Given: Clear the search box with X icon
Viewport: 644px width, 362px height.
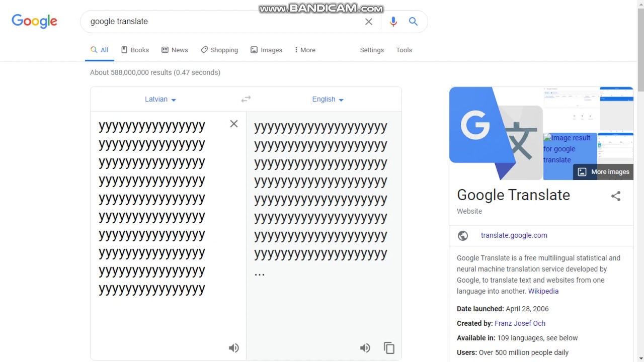Looking at the screenshot, I should click(x=369, y=22).
